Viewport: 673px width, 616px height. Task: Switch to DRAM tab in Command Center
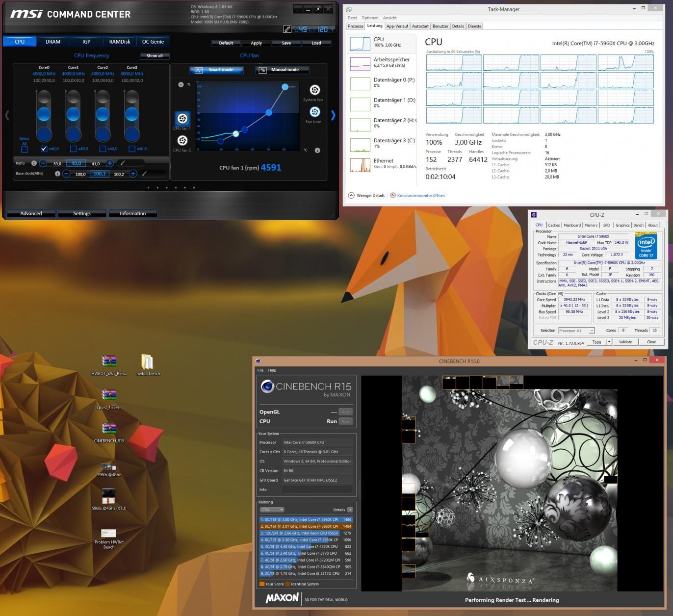(x=53, y=42)
